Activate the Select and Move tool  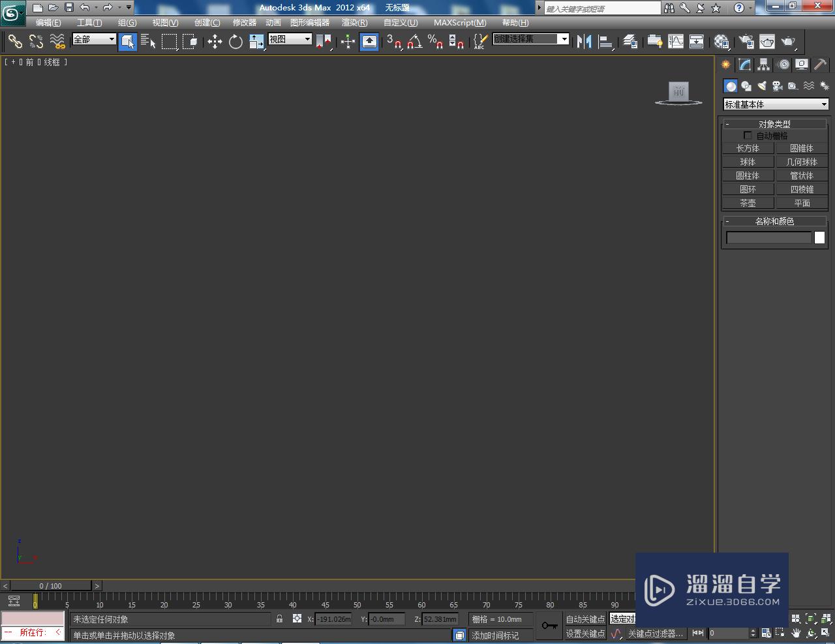pos(215,42)
